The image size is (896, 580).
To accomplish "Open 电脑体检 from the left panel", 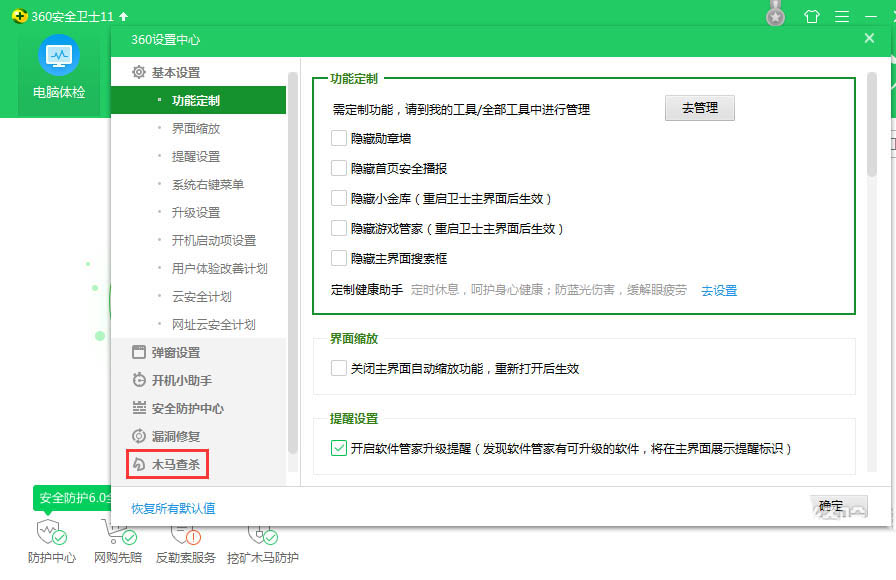I will pos(60,72).
